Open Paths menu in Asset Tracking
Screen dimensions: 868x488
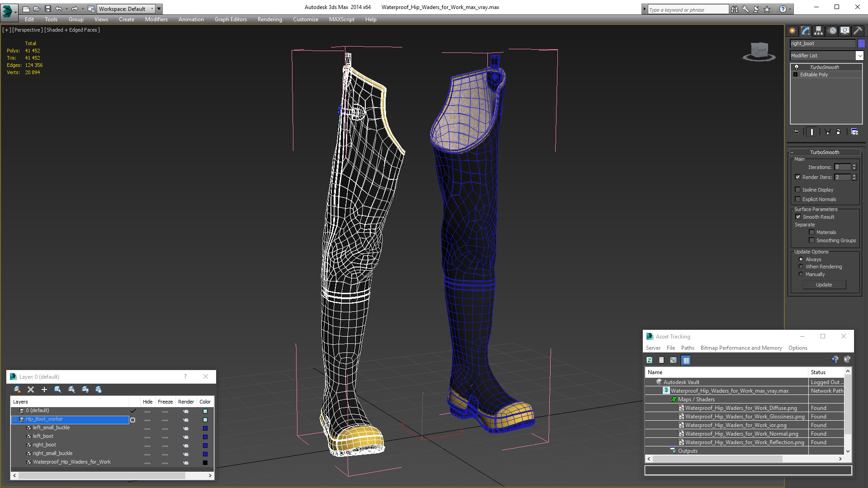[x=688, y=348]
